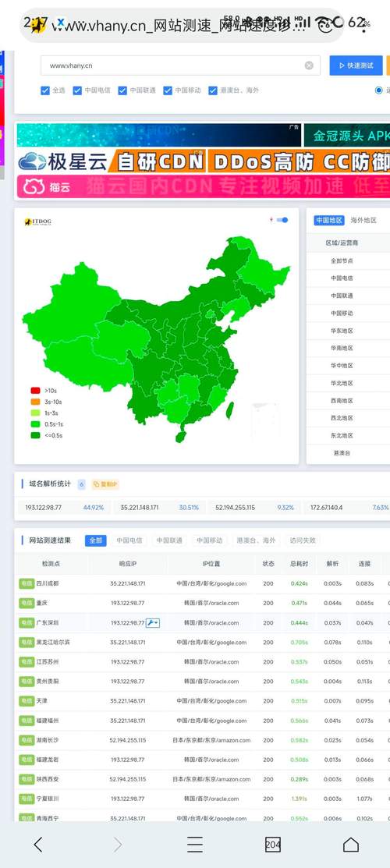This screenshot has height=868, width=390.
Task: Open the 猫云 CDN ad banner
Action: 204,187
